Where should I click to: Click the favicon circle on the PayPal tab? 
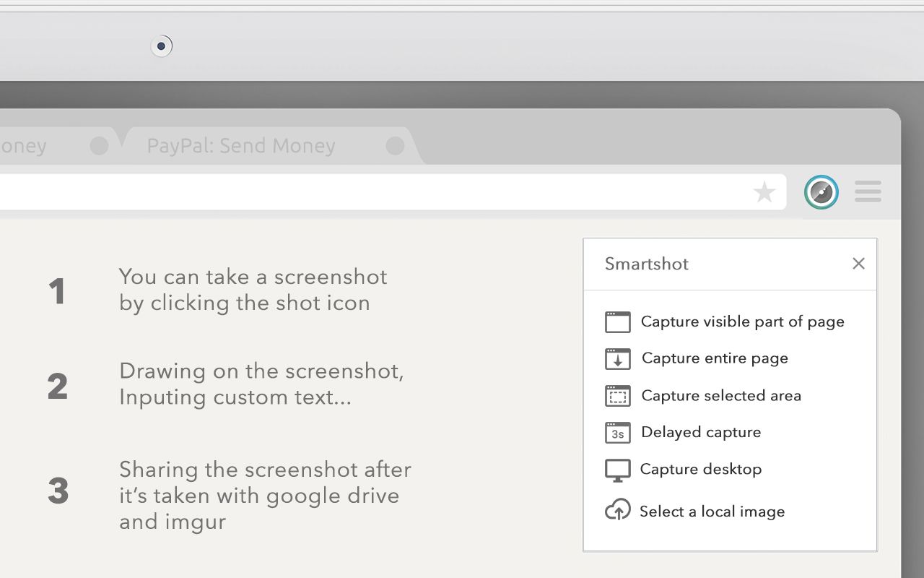395,145
